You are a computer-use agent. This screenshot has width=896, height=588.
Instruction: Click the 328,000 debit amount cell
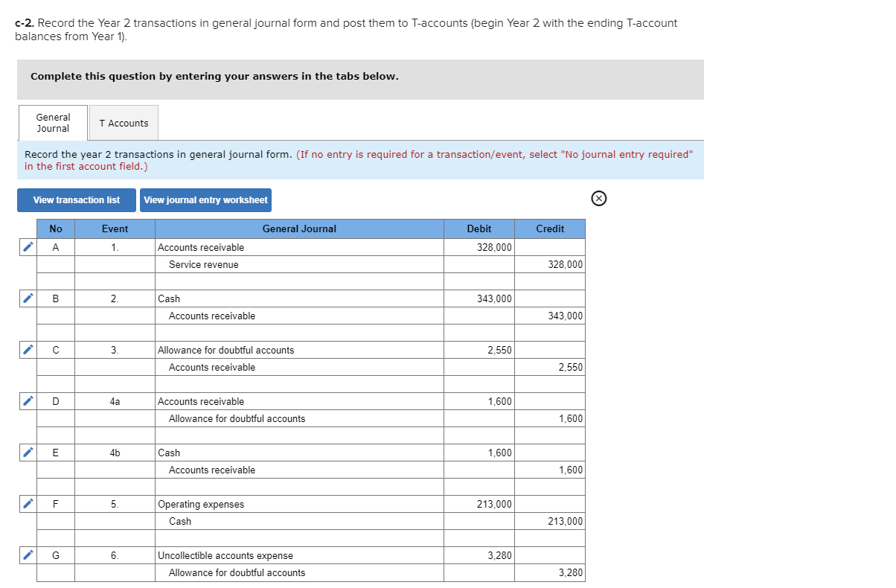tap(479, 246)
